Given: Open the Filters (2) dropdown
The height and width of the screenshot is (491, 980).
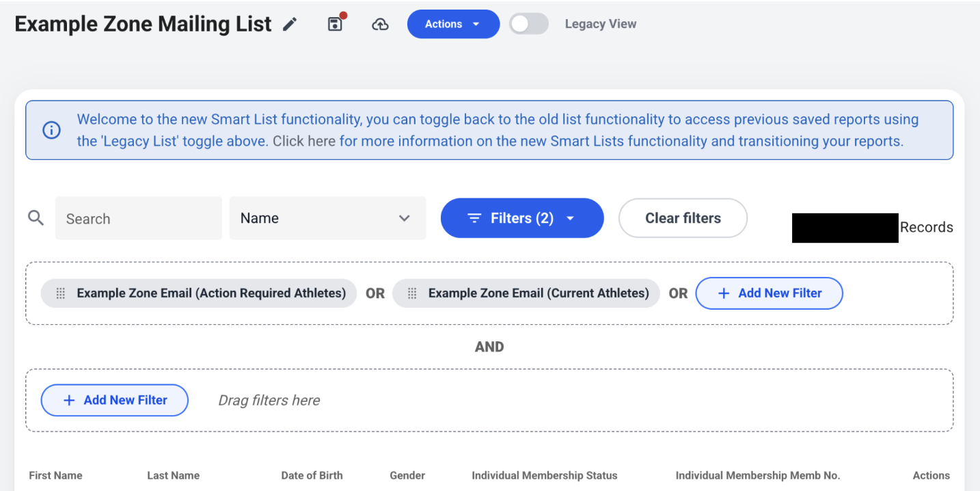Looking at the screenshot, I should coord(522,218).
